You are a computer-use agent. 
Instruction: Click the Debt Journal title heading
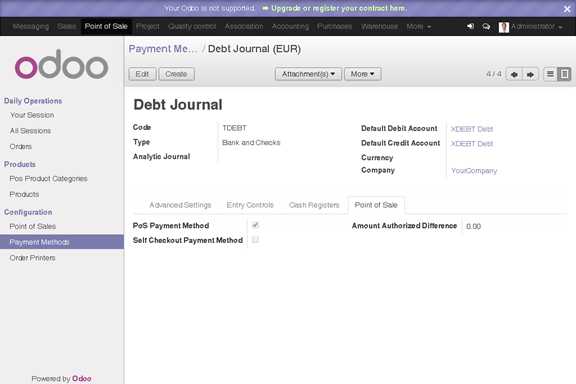(x=178, y=105)
